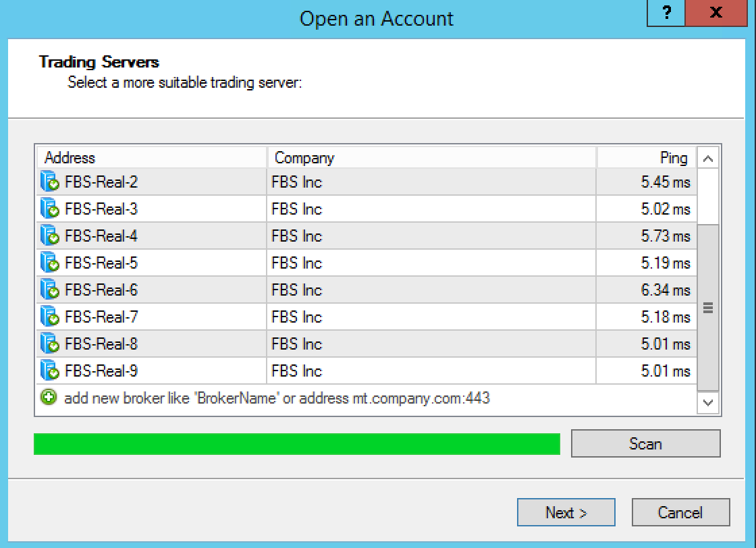The height and width of the screenshot is (548, 756).
Task: Cancel the account opening dialog
Action: [680, 512]
